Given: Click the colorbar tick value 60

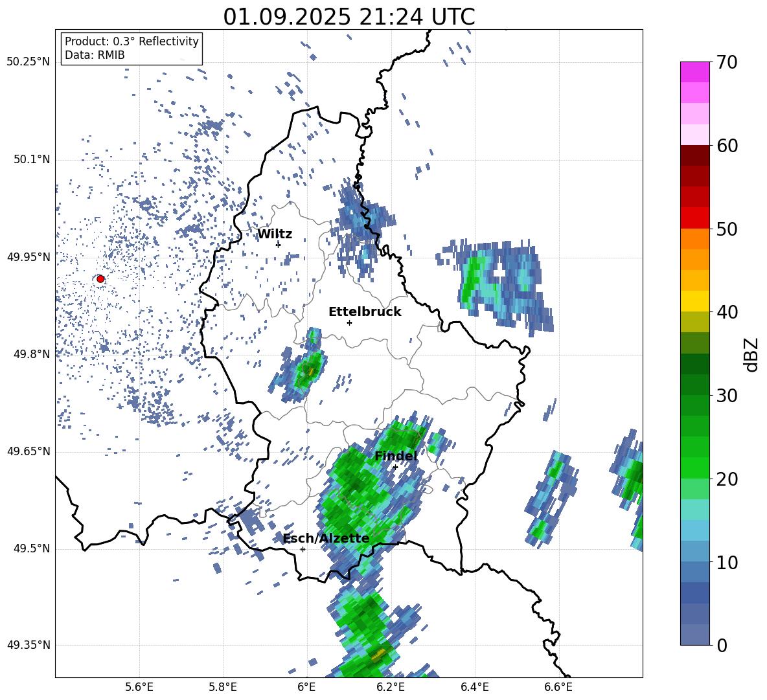Looking at the screenshot, I should [x=727, y=146].
